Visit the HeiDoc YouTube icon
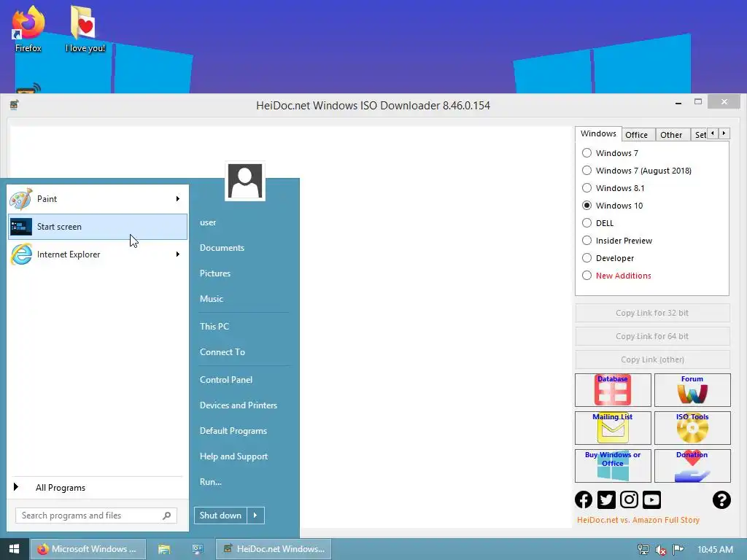 (x=651, y=499)
